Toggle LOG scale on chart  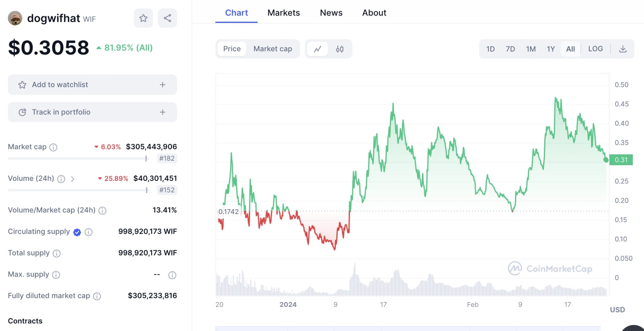coord(595,49)
